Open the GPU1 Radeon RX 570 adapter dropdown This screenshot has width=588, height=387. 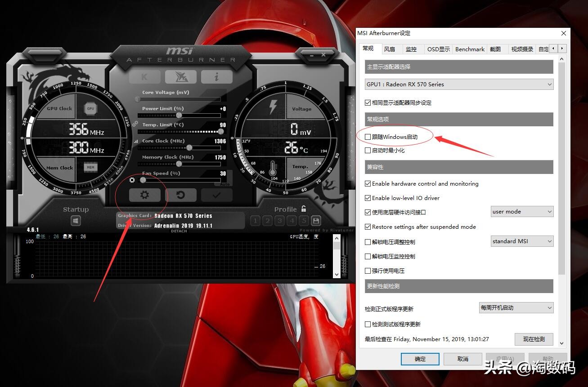pyautogui.click(x=459, y=84)
